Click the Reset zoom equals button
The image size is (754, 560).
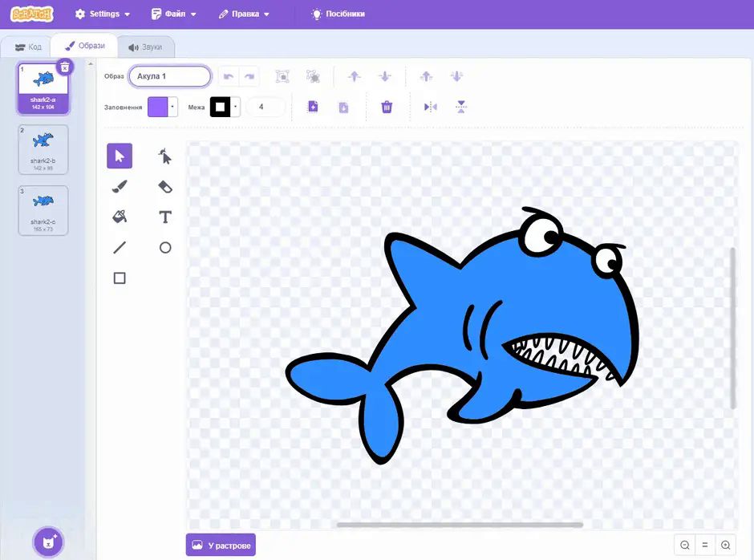click(705, 545)
